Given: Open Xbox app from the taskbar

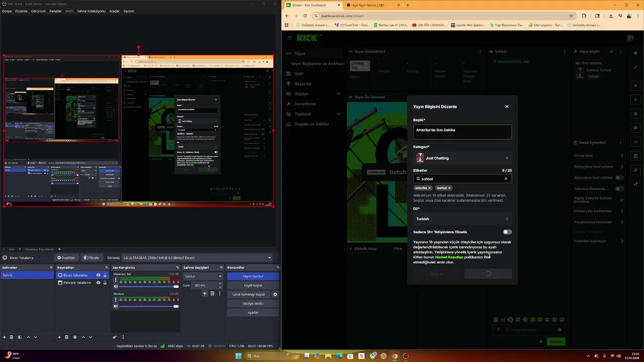Looking at the screenshot, I should coord(372,356).
